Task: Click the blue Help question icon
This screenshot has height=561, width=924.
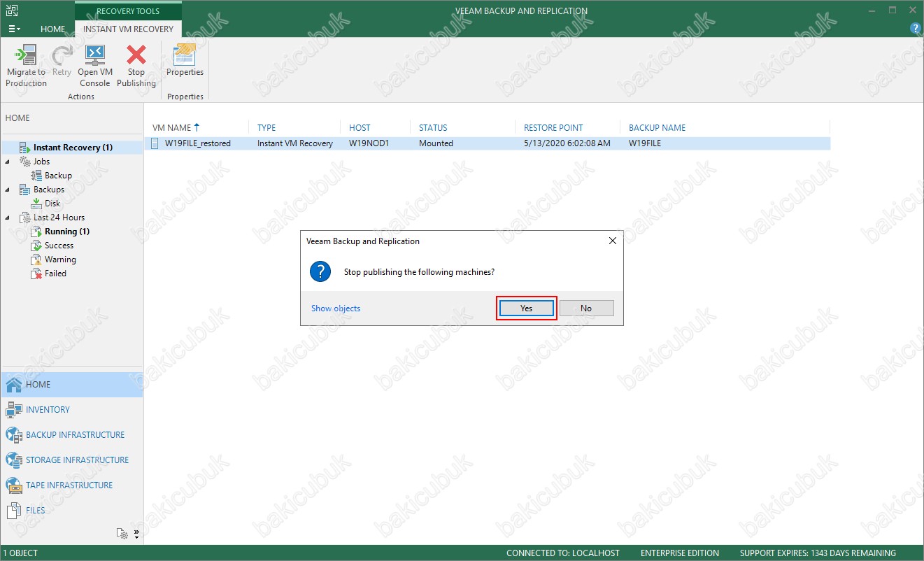Action: [915, 29]
